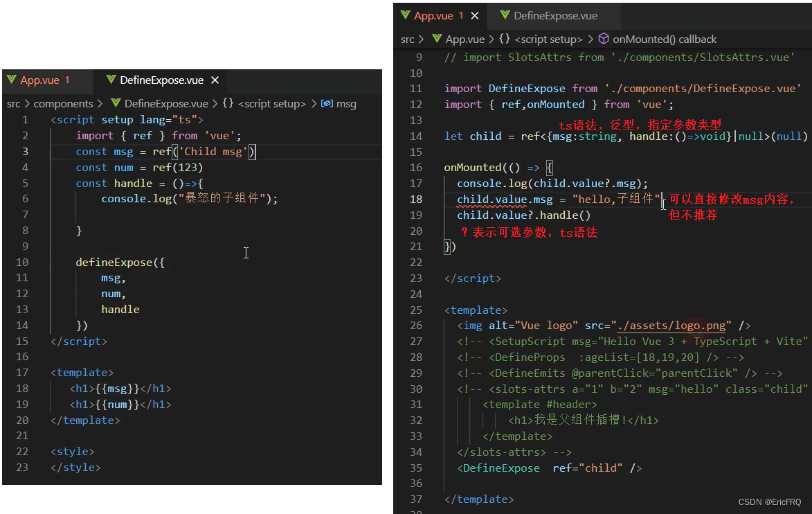Click commented SlotsAttrs import on line 9
This screenshot has width=812, height=514.
click(x=620, y=57)
